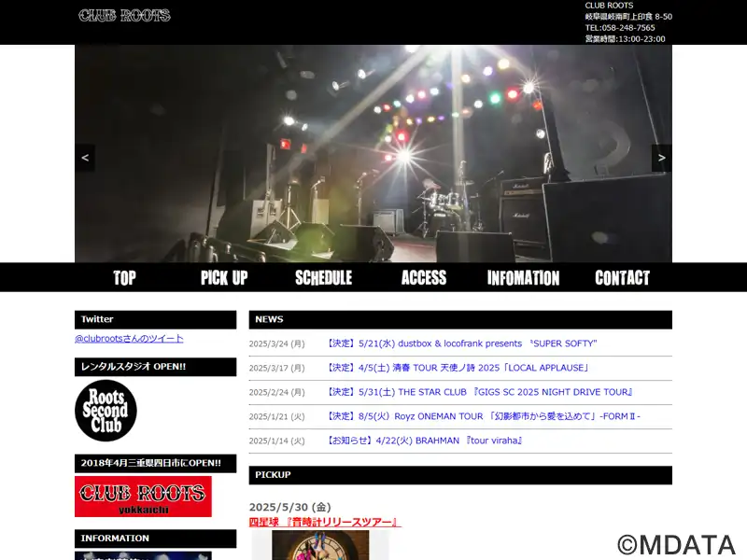Screen dimensions: 747x560
Task: Open THE STAR CLUB GIGS SC news
Action: 479,392
